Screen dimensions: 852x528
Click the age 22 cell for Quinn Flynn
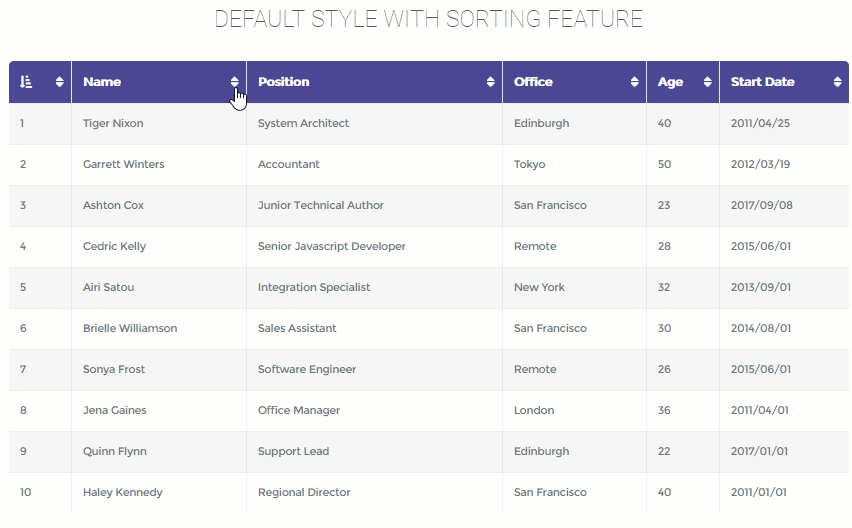pos(664,451)
